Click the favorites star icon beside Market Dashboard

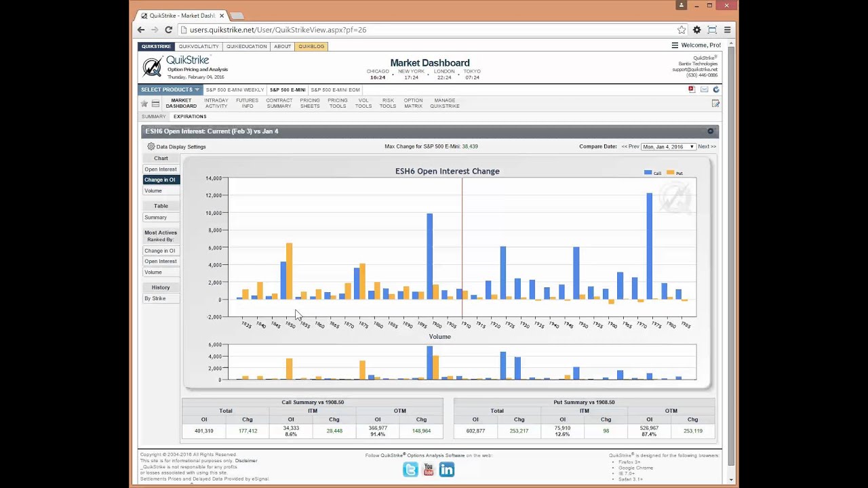(144, 104)
